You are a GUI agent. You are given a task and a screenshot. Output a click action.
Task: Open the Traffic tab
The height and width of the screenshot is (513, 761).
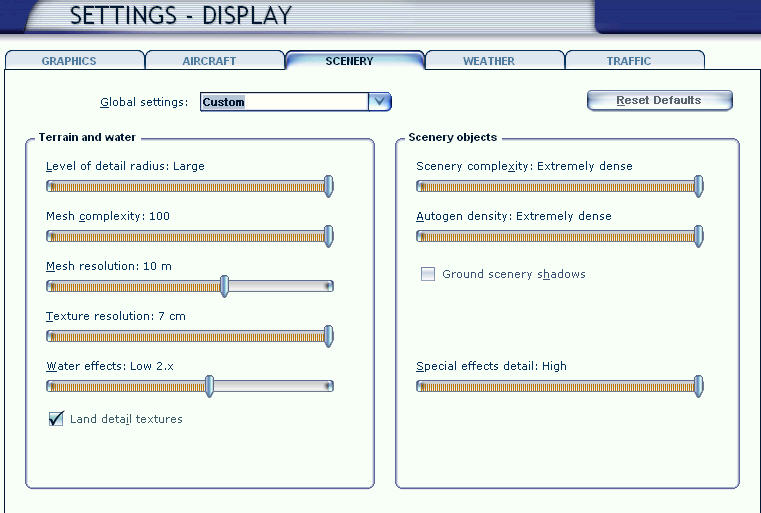634,60
